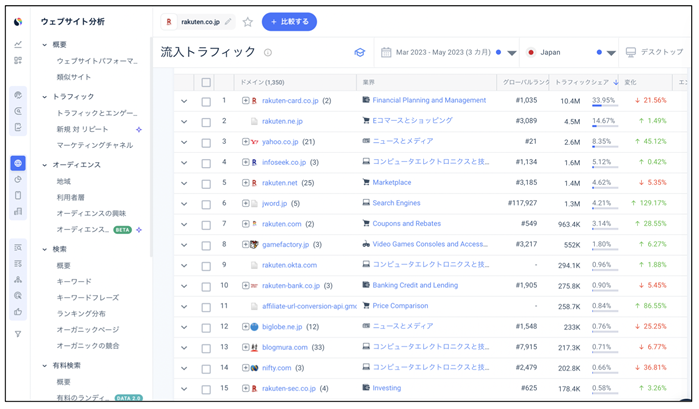This screenshot has height=409, width=699.
Task: Check the nifty.com row checkbox
Action: (206, 369)
